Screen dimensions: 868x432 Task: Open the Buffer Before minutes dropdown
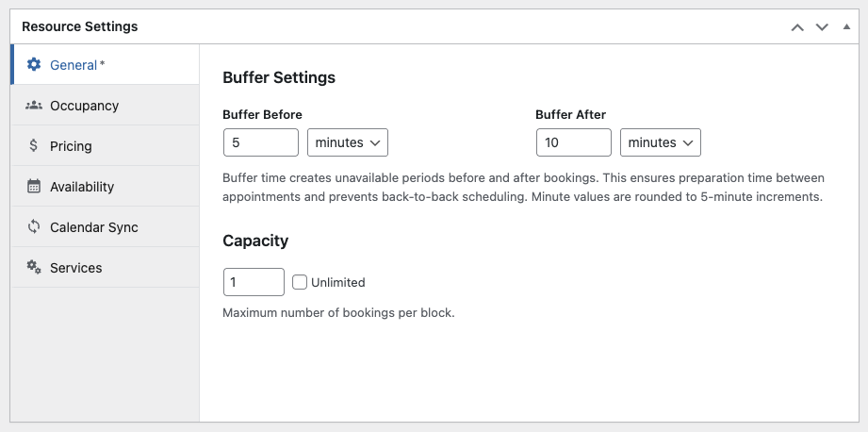point(348,142)
